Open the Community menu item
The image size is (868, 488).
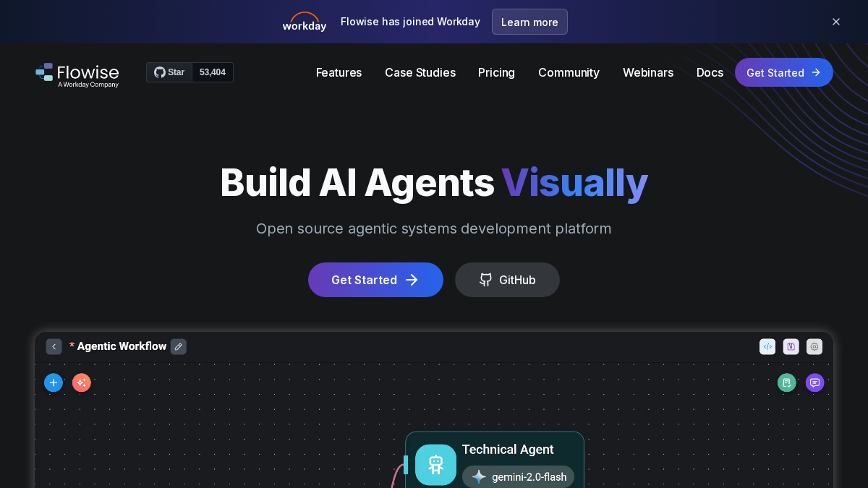569,72
